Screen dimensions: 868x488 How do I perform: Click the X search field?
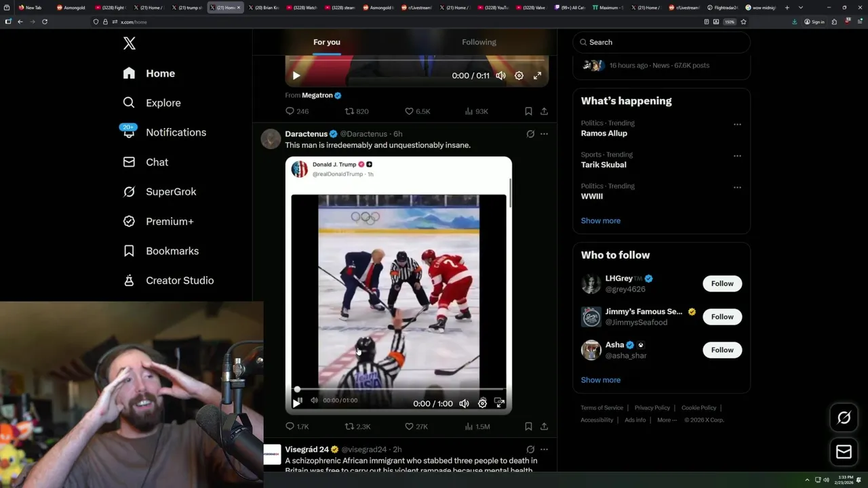tap(661, 42)
